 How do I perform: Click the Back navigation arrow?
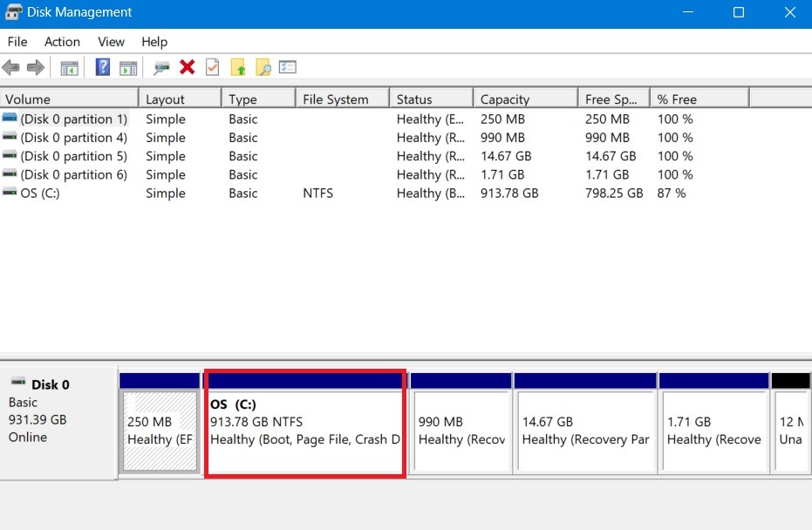click(x=11, y=67)
